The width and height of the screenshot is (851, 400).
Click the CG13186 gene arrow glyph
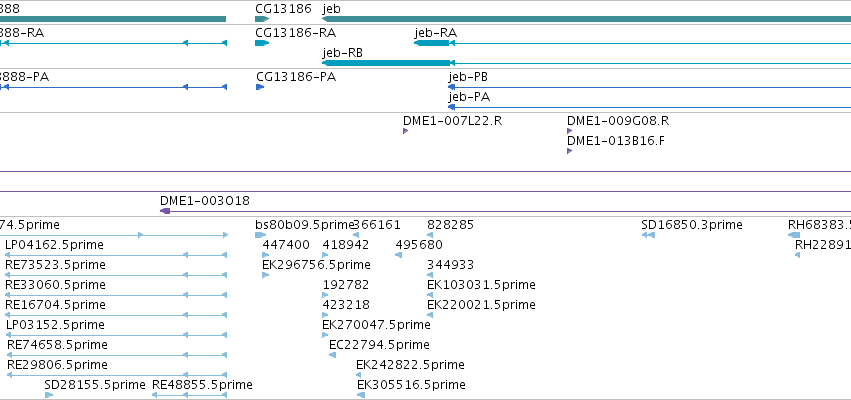(x=262, y=19)
